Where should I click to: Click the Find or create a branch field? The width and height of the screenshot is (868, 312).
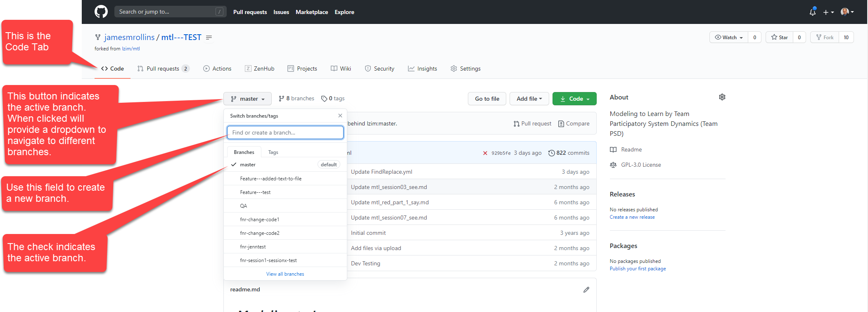[285, 132]
